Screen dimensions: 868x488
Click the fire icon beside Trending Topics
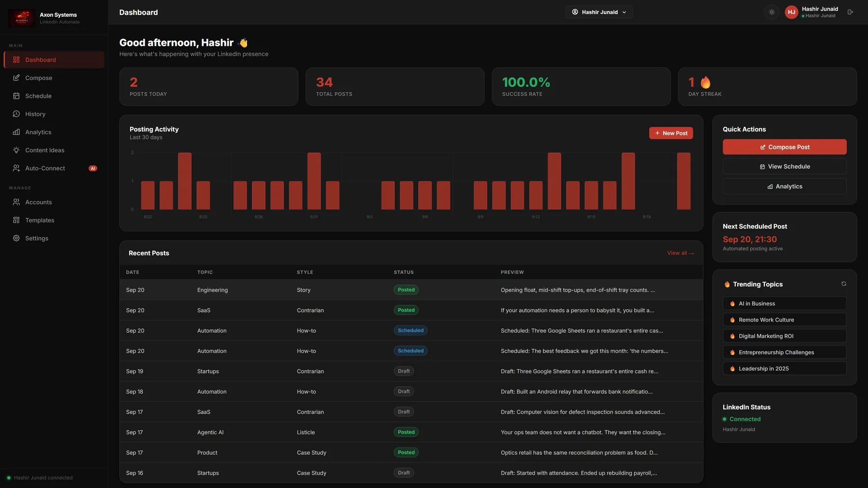point(727,285)
